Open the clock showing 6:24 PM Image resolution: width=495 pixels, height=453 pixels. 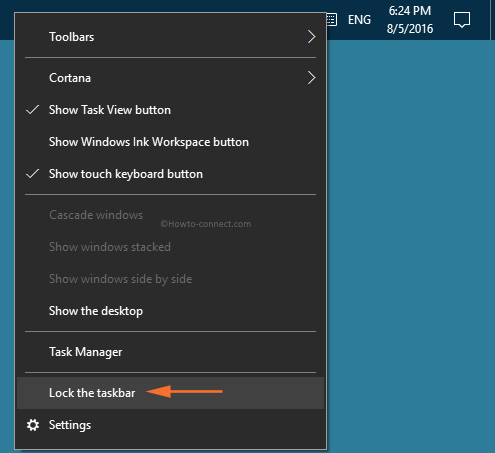coord(410,11)
